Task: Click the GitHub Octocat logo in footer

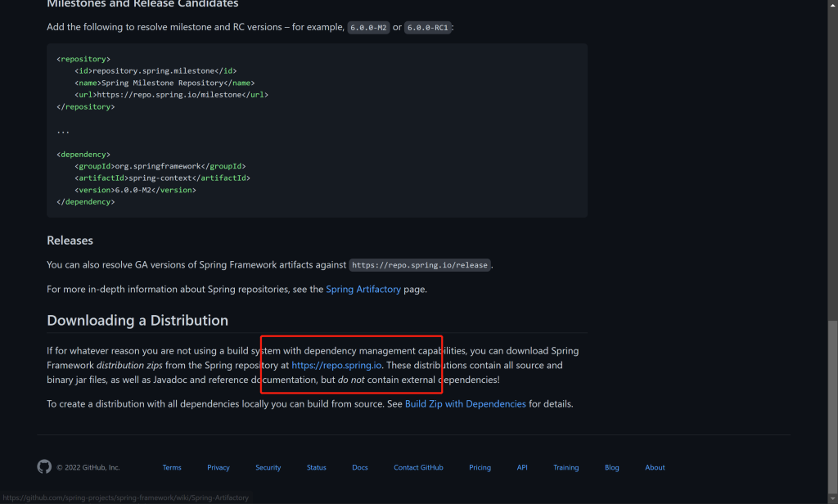Action: [x=44, y=466]
